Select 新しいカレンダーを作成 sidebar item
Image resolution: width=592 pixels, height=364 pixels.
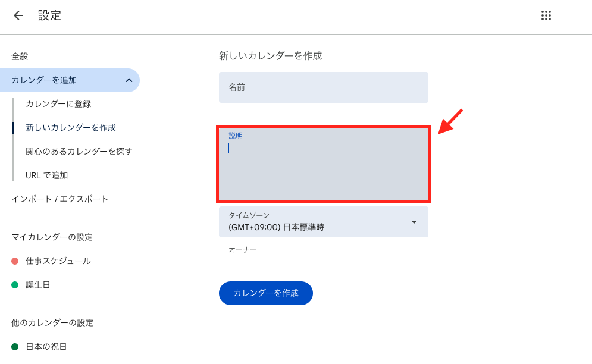point(71,128)
